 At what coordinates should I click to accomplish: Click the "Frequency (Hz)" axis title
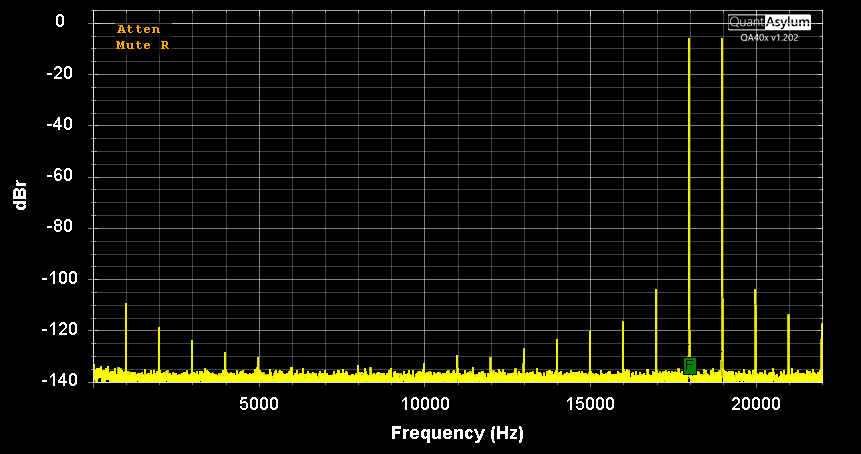click(457, 433)
